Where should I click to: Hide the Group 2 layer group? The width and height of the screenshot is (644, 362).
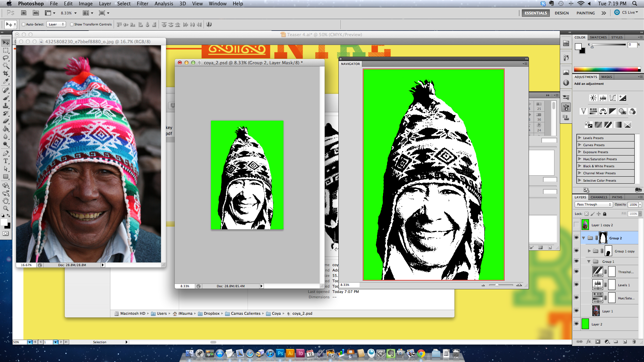577,238
